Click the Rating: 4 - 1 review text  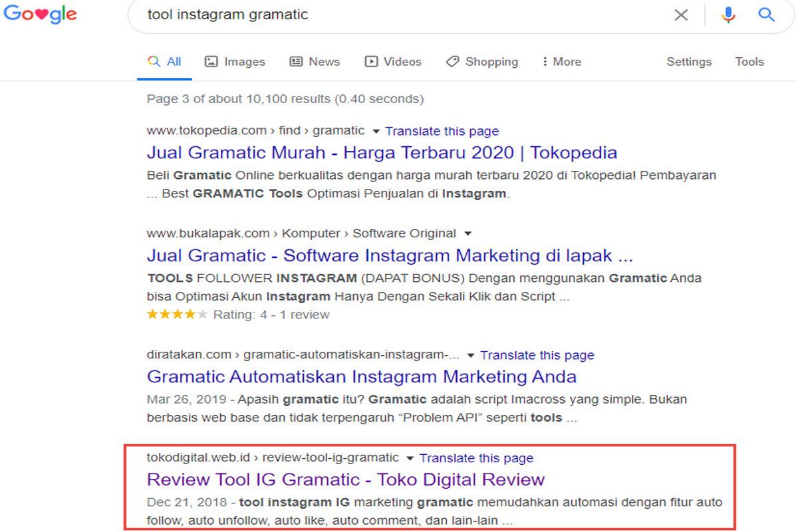[x=271, y=315]
